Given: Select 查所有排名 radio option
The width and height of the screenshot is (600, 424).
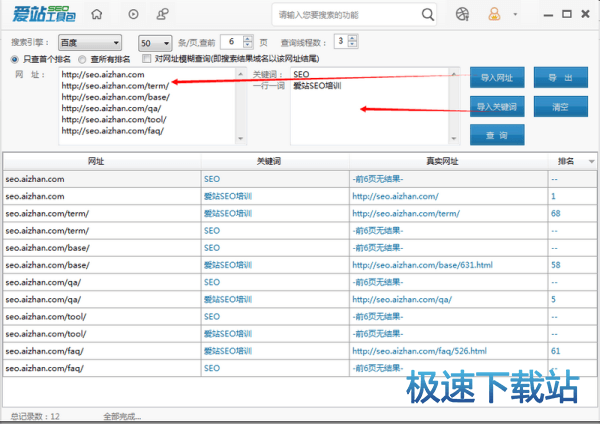Looking at the screenshot, I should click(x=82, y=59).
